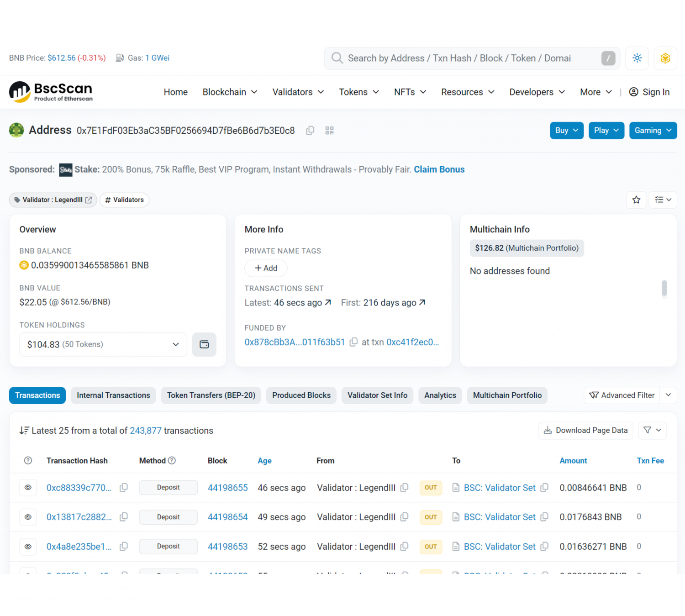Copy To address in block 44198655 row
685x616 pixels.
click(x=544, y=488)
